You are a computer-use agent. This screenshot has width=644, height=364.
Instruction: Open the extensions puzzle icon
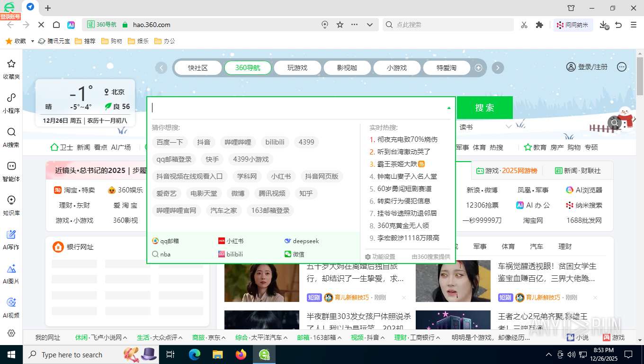click(539, 25)
